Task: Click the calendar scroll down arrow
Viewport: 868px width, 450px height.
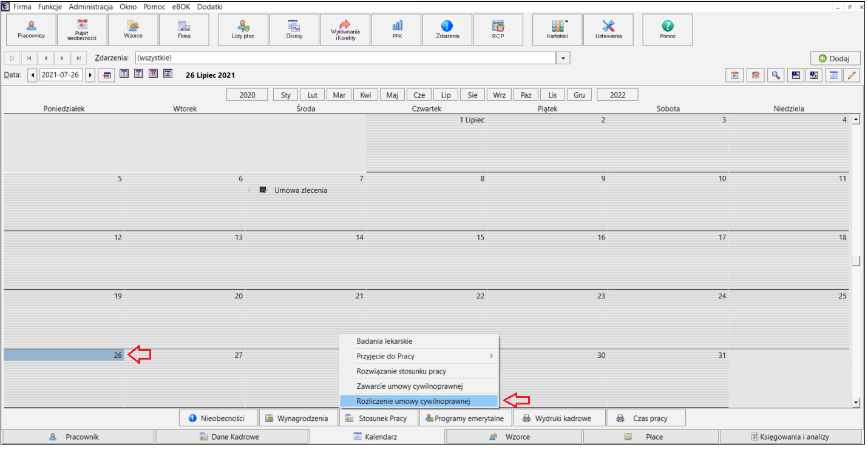Action: click(856, 402)
